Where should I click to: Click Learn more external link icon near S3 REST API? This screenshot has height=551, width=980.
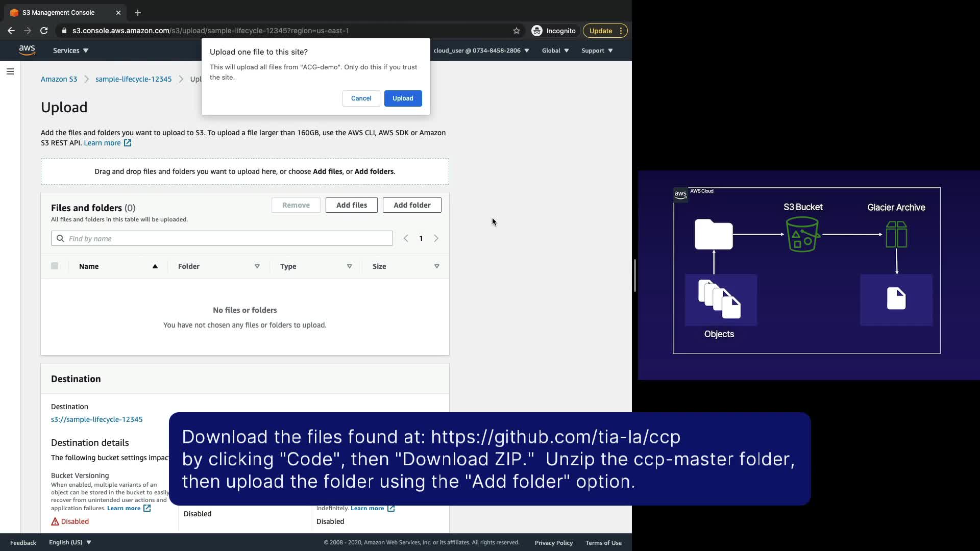(128, 143)
